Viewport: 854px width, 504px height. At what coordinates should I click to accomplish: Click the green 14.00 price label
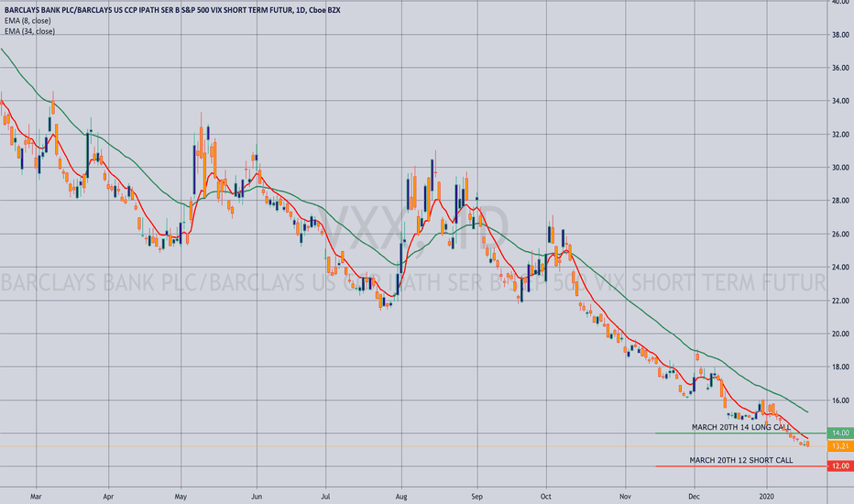[x=840, y=433]
